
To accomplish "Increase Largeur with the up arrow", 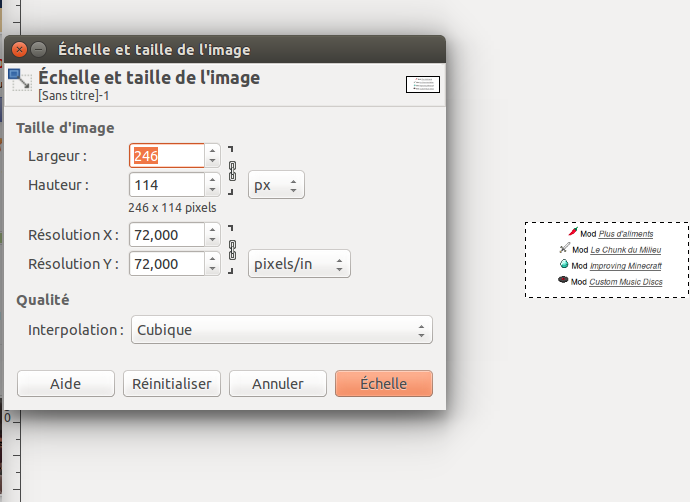I will (x=212, y=150).
